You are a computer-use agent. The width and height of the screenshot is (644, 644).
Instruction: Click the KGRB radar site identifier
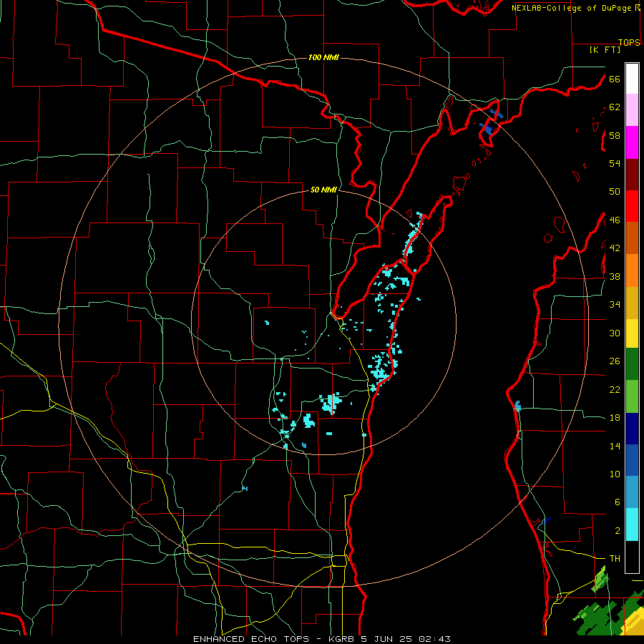coord(343,639)
